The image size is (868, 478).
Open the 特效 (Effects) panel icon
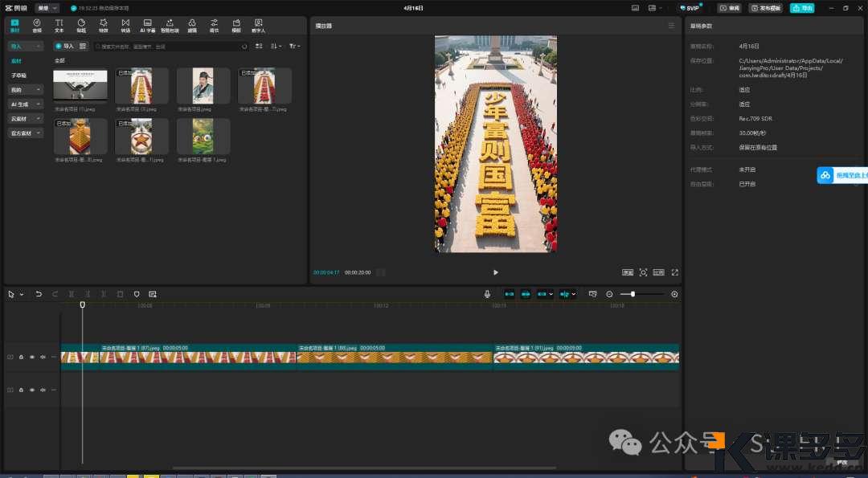[103, 25]
